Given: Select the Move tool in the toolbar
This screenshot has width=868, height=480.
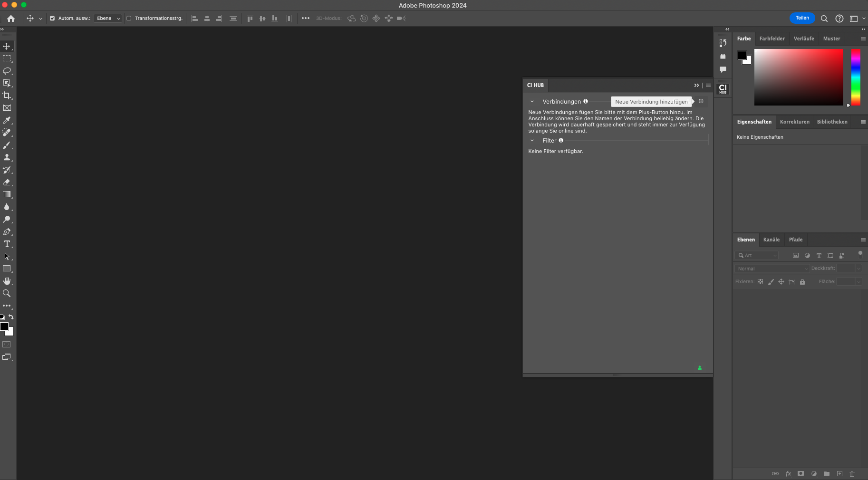Looking at the screenshot, I should (7, 46).
